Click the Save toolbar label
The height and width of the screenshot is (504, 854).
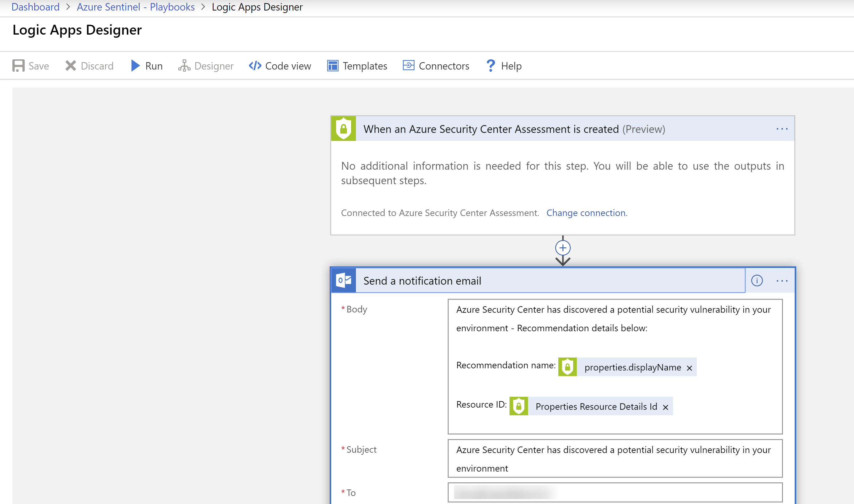click(x=39, y=66)
